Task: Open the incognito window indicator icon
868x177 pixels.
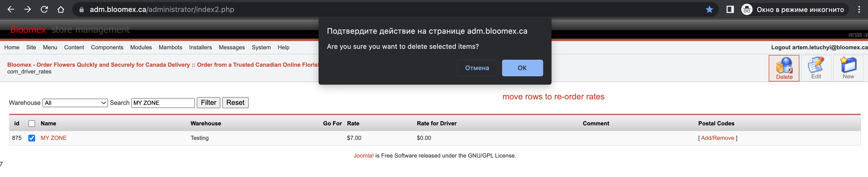Action: tap(747, 9)
